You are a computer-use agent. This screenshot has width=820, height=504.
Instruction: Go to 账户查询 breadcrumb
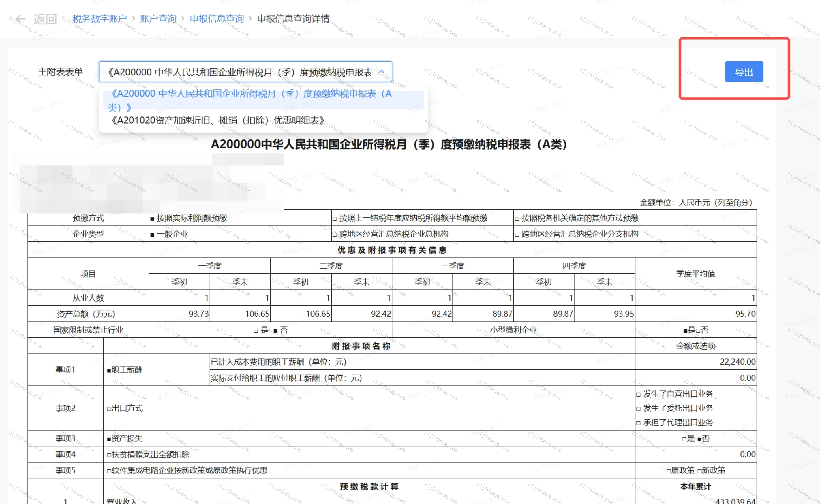click(x=158, y=19)
